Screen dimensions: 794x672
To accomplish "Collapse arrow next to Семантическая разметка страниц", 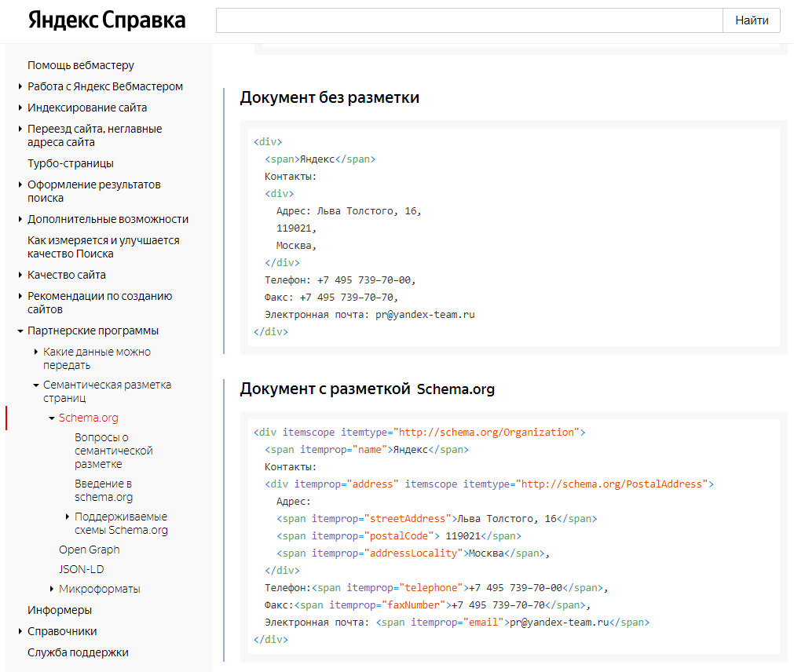I will pos(36,385).
